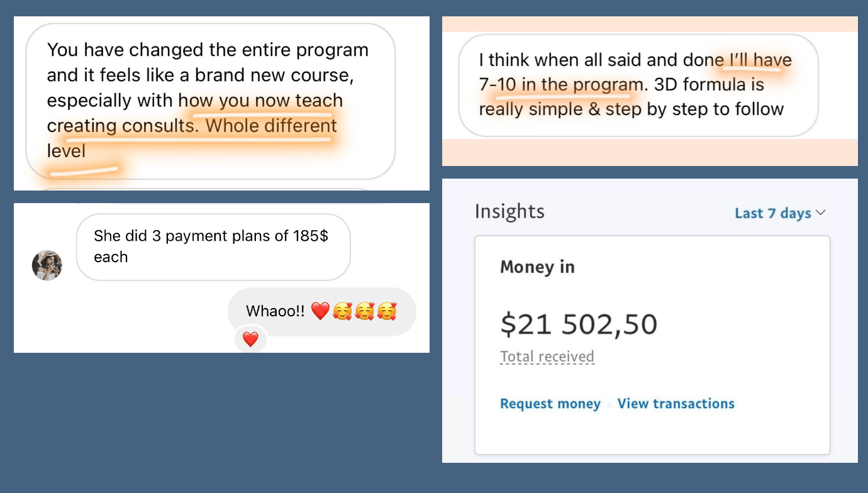Click the last smiling face with hearts emoji
Image resolution: width=868 pixels, height=493 pixels.
(387, 311)
